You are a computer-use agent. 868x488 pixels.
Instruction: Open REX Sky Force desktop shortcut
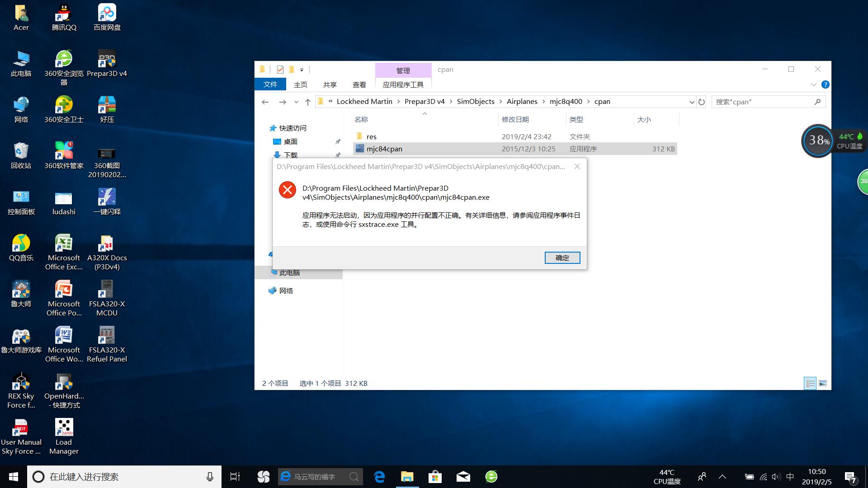click(x=21, y=391)
